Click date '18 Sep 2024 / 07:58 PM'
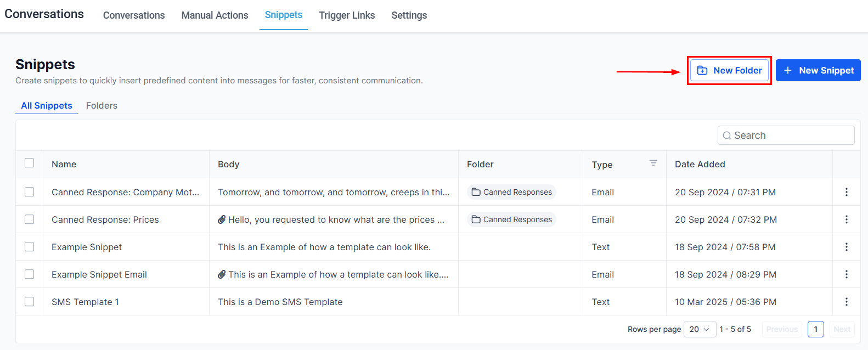This screenshot has width=868, height=350. [725, 247]
